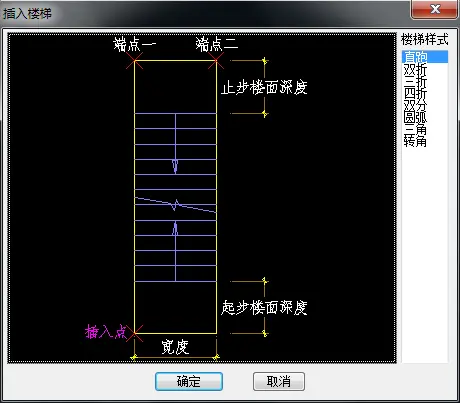Click the downward arrow in the upper flight
The height and width of the screenshot is (403, 460).
coord(175,166)
